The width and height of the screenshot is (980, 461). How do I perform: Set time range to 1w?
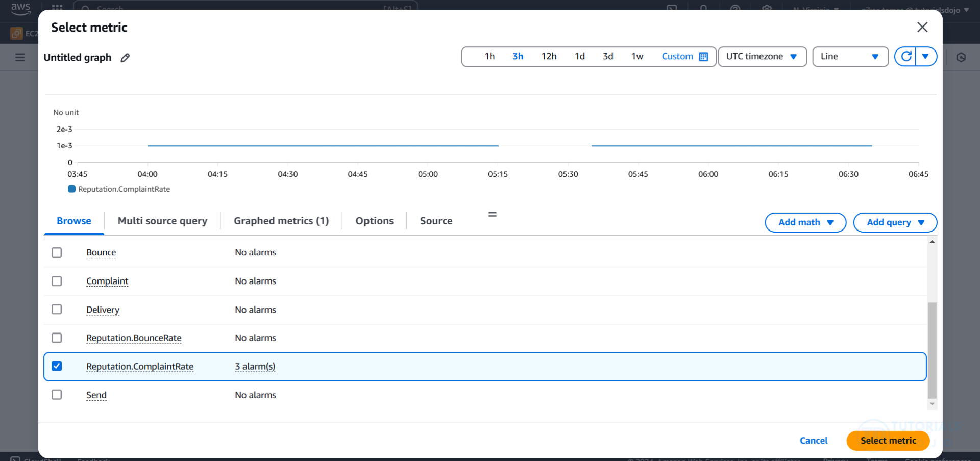pyautogui.click(x=637, y=56)
